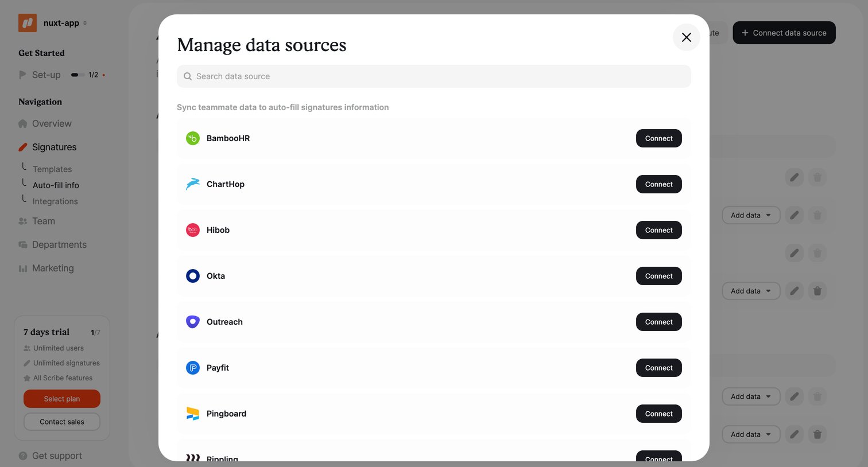Click the Signatures pen icon
Viewport: 868px width, 467px height.
tap(23, 147)
